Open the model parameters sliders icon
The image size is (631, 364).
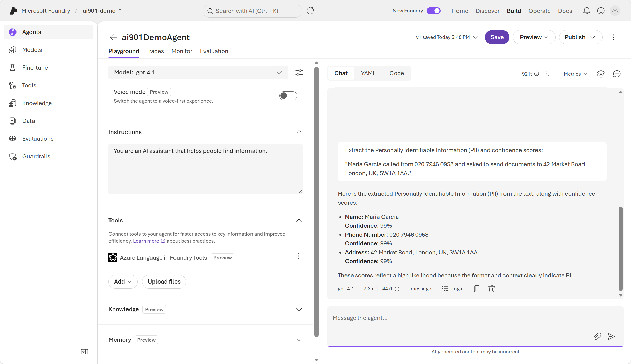(x=299, y=73)
